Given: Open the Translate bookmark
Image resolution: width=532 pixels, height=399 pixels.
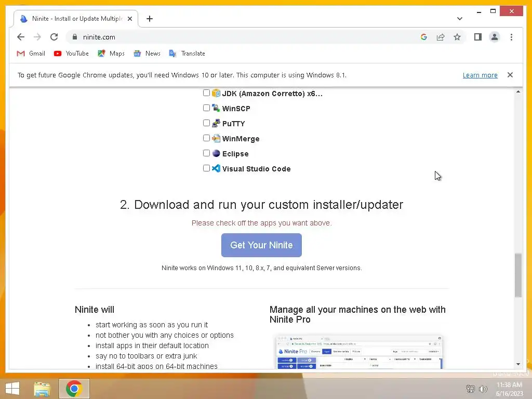Looking at the screenshot, I should 187,54.
